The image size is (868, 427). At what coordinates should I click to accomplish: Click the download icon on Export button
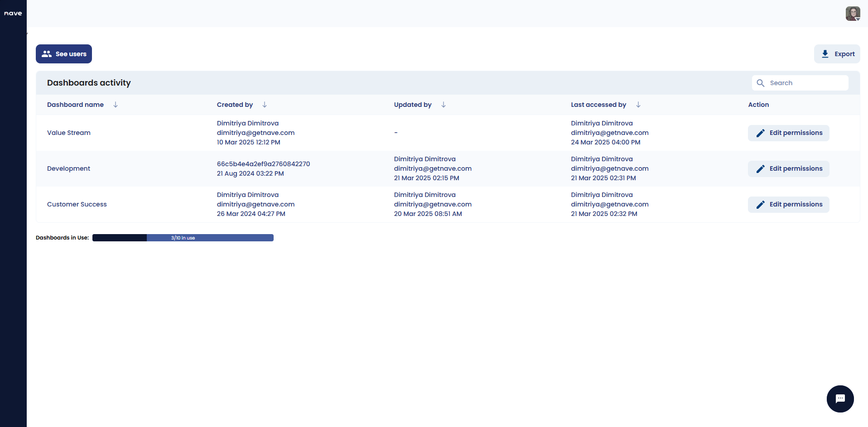(x=826, y=53)
